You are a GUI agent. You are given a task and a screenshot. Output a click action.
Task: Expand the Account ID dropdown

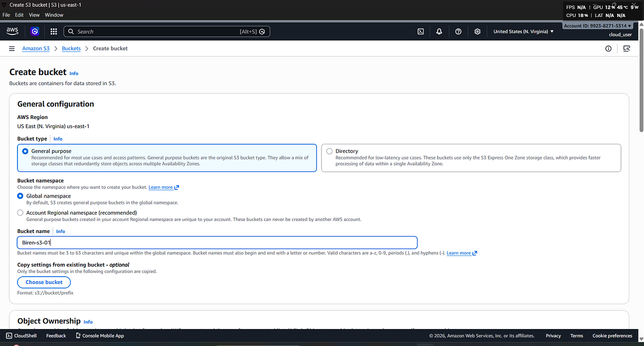(x=598, y=26)
